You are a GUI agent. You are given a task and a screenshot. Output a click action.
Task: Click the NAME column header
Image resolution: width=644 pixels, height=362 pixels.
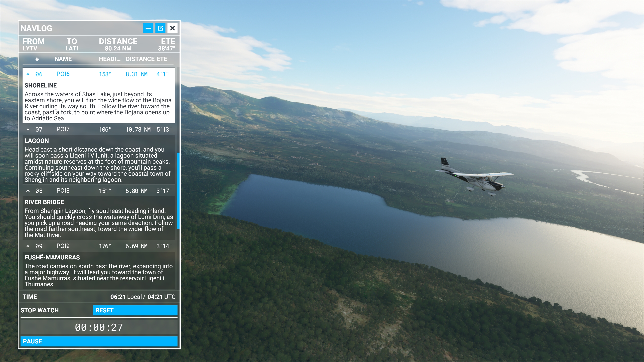coord(63,59)
